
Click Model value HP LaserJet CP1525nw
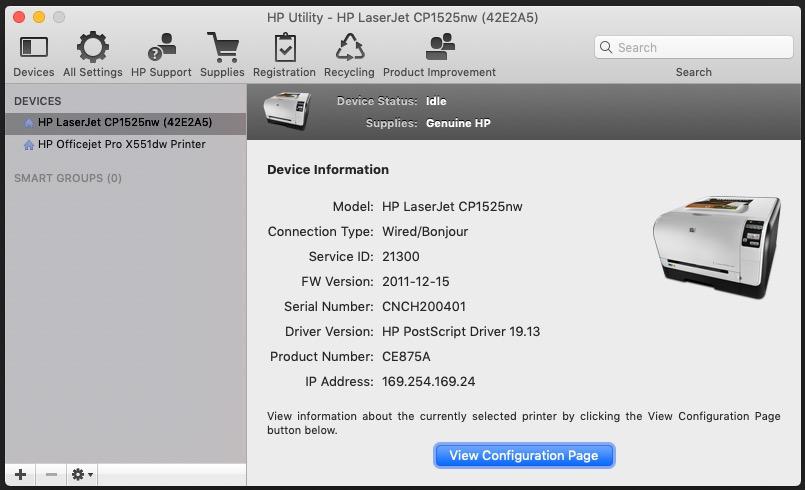click(x=452, y=206)
